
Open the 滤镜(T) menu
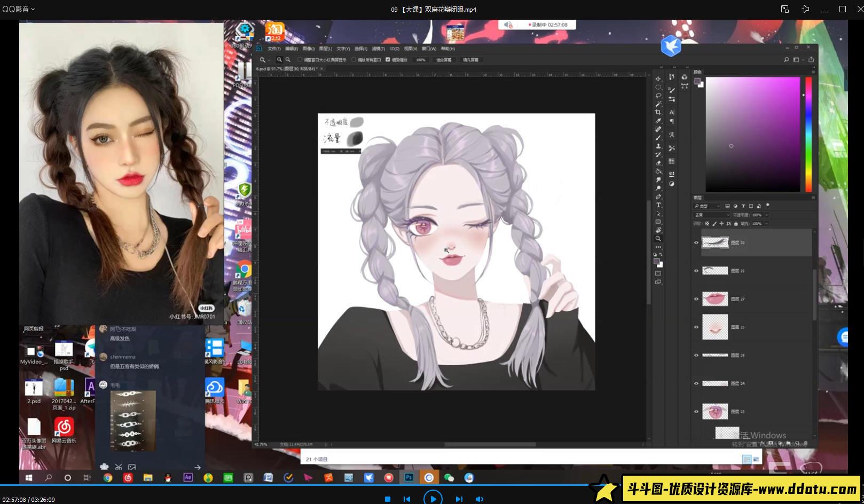coord(378,49)
